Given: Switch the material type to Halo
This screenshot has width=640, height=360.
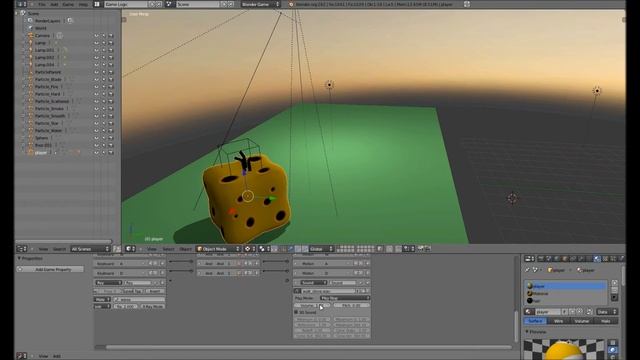Looking at the screenshot, I should pyautogui.click(x=605, y=321).
